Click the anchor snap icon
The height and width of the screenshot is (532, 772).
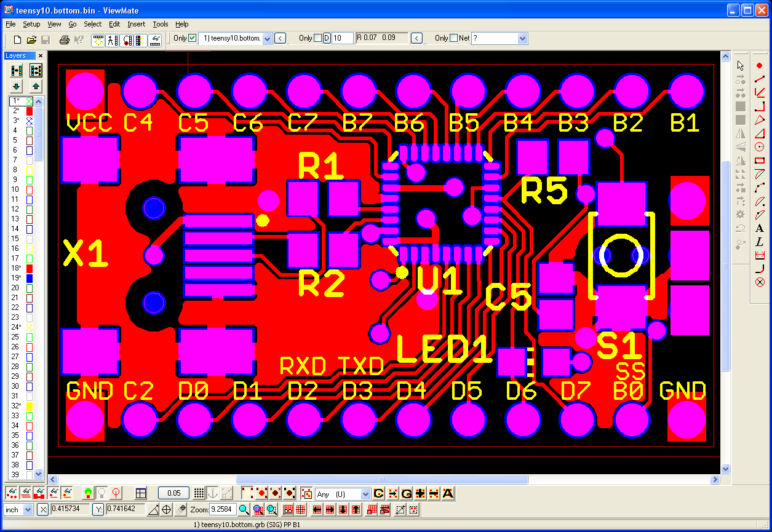(x=213, y=493)
